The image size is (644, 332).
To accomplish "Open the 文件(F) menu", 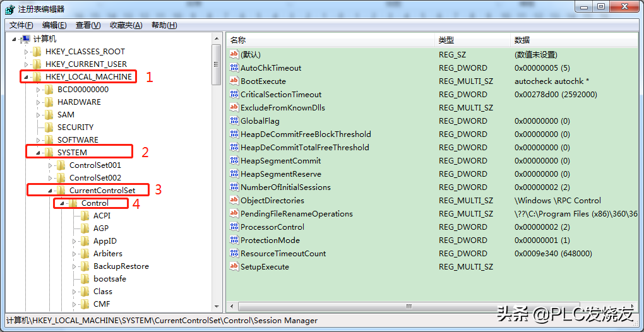I will (x=21, y=25).
